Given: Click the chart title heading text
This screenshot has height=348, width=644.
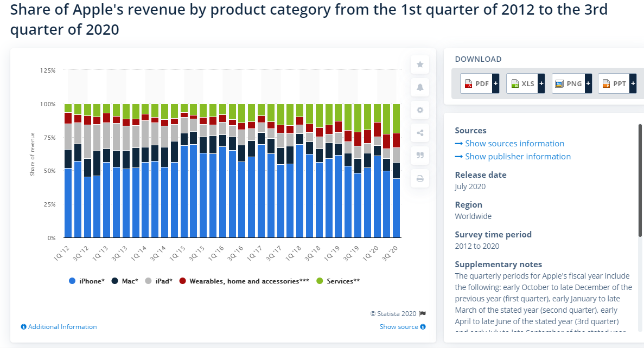Looking at the screenshot, I should pyautogui.click(x=309, y=20).
